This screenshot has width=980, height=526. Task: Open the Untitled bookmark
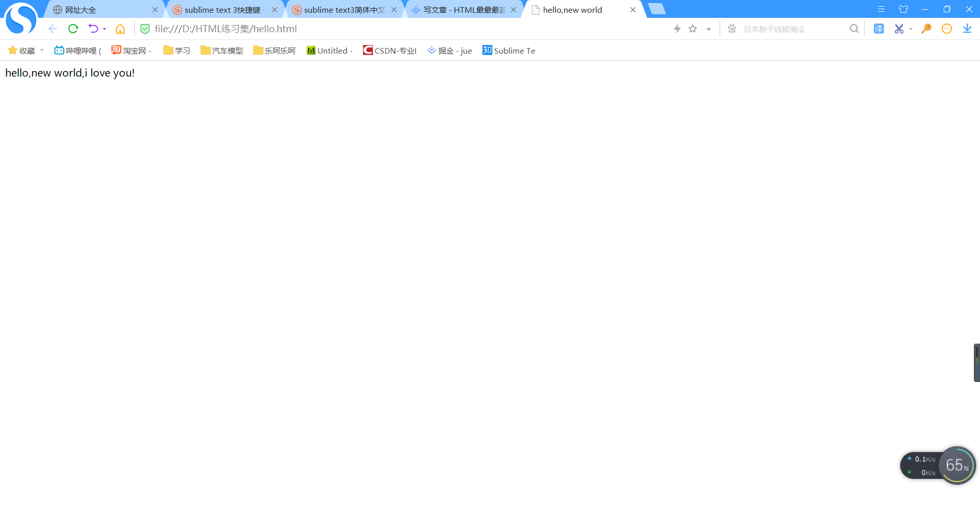(x=330, y=51)
